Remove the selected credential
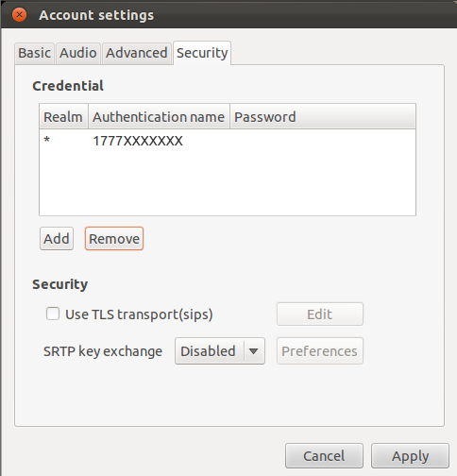The image size is (457, 476). 114,239
